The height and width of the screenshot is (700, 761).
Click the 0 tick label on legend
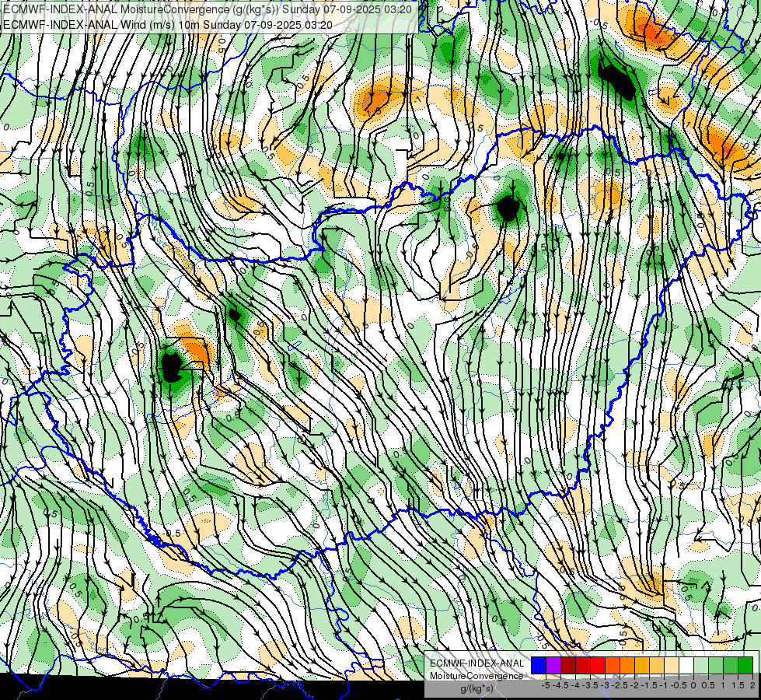click(693, 685)
